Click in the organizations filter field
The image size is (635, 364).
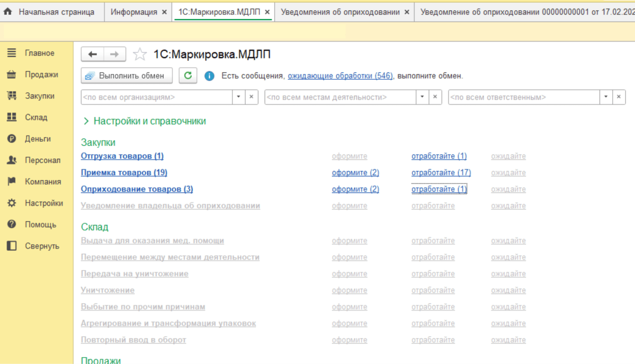pos(157,97)
